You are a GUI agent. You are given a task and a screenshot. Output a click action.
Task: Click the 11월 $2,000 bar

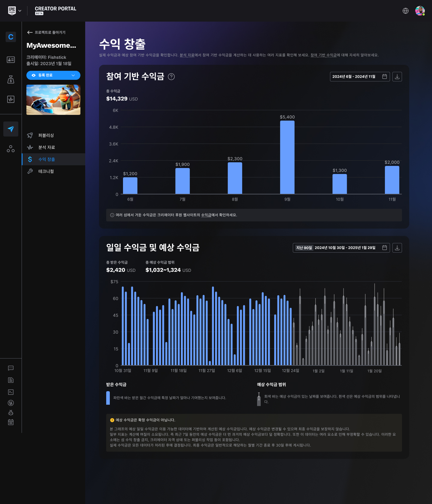tap(392, 180)
